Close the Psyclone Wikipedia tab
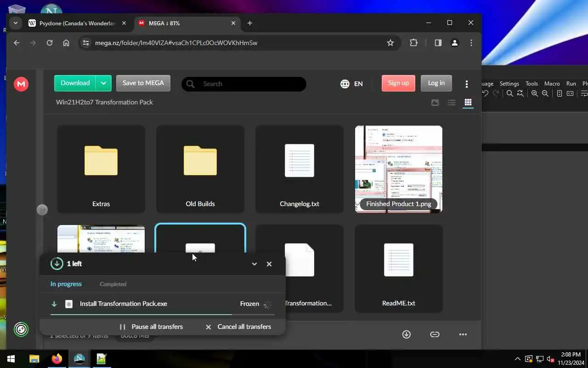The image size is (588, 368). click(x=124, y=23)
